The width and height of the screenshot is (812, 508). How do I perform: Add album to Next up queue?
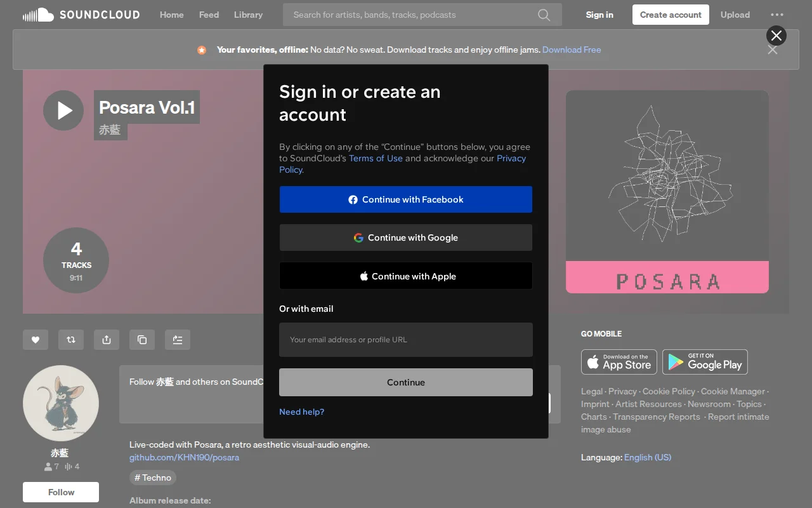pos(178,340)
